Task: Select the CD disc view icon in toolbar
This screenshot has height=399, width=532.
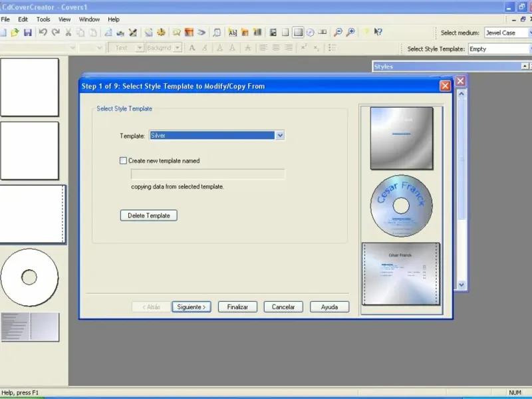Action: point(310,33)
